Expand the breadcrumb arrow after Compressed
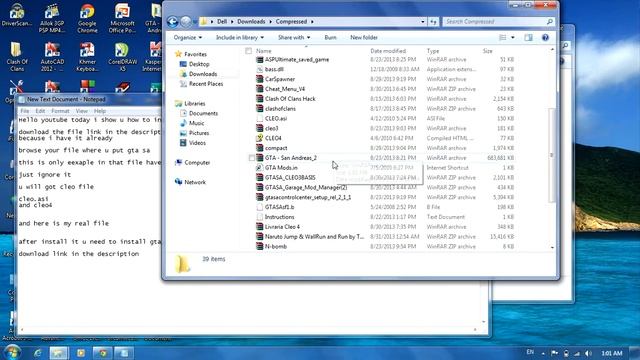 [x=312, y=22]
